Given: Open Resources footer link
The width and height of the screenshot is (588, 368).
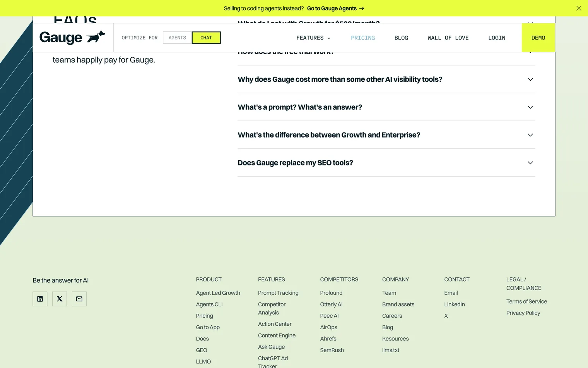Looking at the screenshot, I should tap(395, 339).
